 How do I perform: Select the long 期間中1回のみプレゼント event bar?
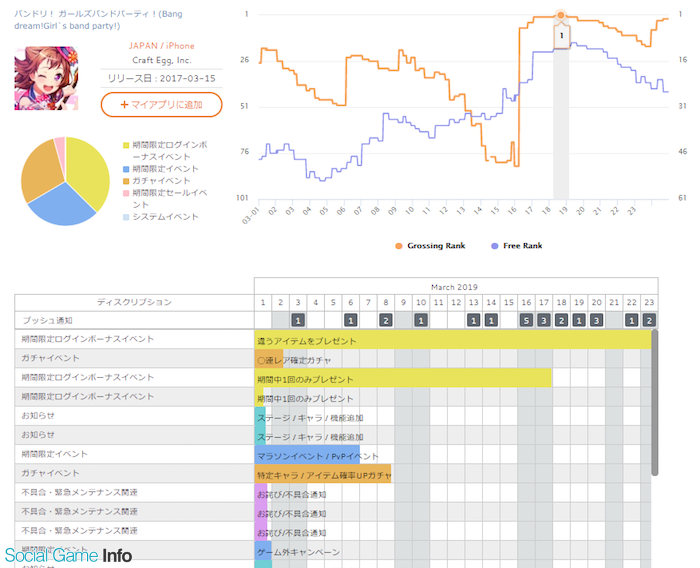click(403, 378)
